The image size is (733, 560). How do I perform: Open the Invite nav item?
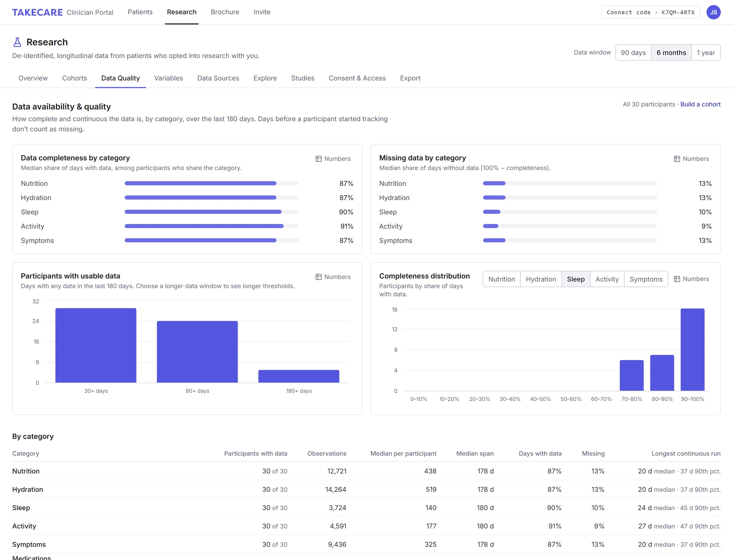[x=262, y=12]
